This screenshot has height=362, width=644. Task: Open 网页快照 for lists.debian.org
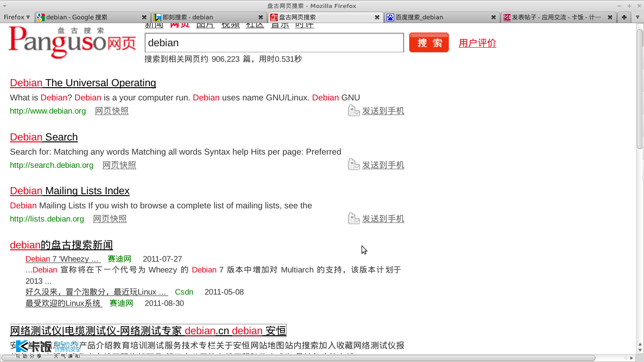click(x=110, y=219)
